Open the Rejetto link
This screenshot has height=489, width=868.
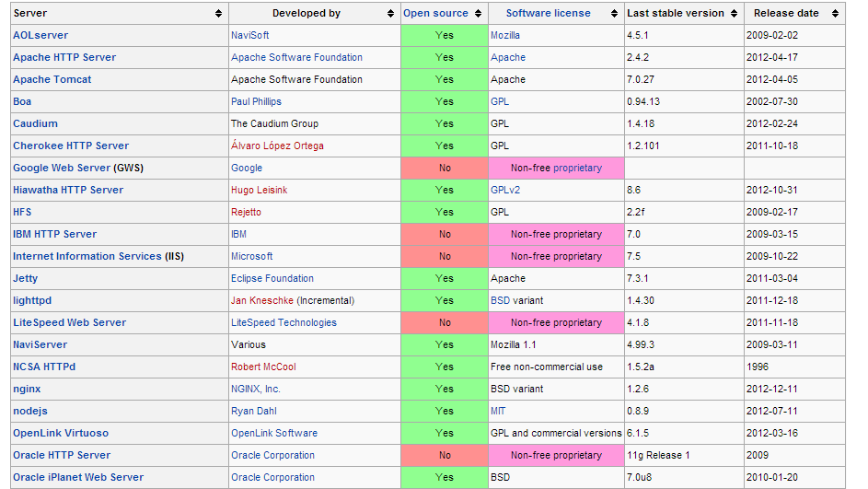[x=247, y=212]
